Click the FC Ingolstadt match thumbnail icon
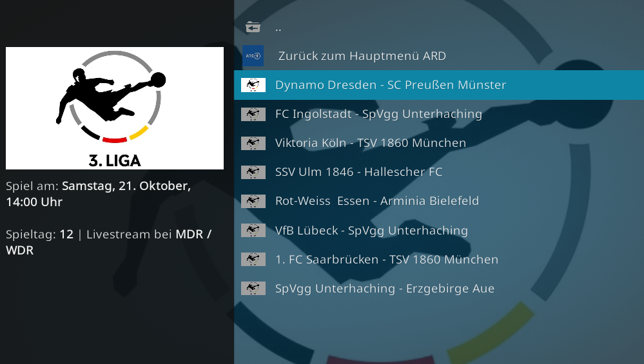This screenshot has width=644, height=364. [x=253, y=114]
